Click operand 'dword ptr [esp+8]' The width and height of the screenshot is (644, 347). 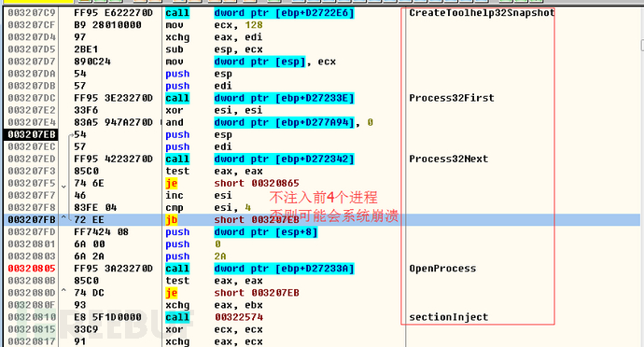pos(266,232)
